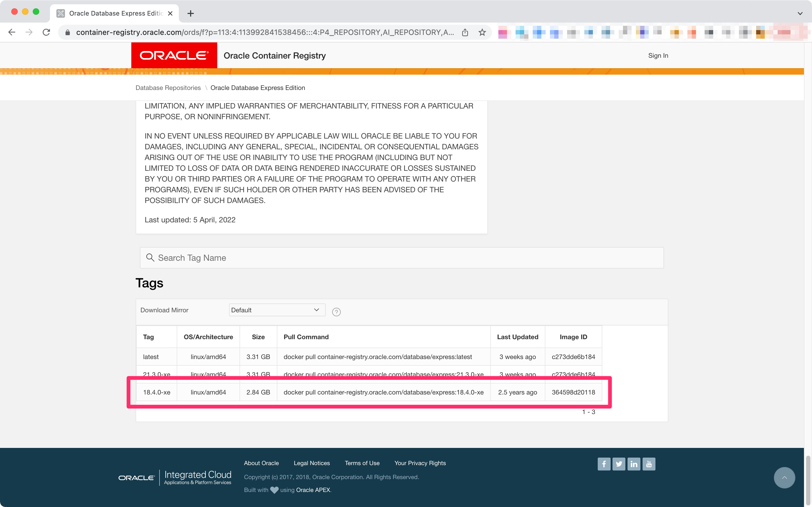Click the Download Mirror help icon
The width and height of the screenshot is (812, 507).
(336, 312)
